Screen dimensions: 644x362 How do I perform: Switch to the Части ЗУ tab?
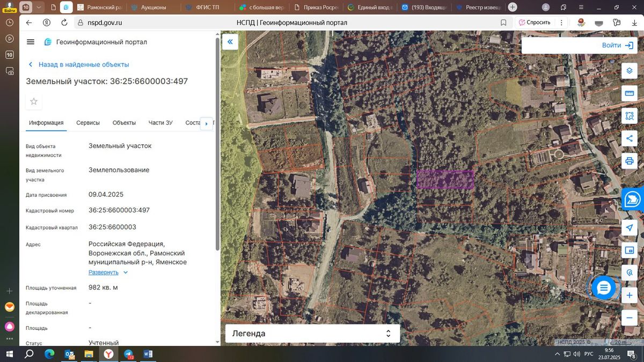pos(160,123)
